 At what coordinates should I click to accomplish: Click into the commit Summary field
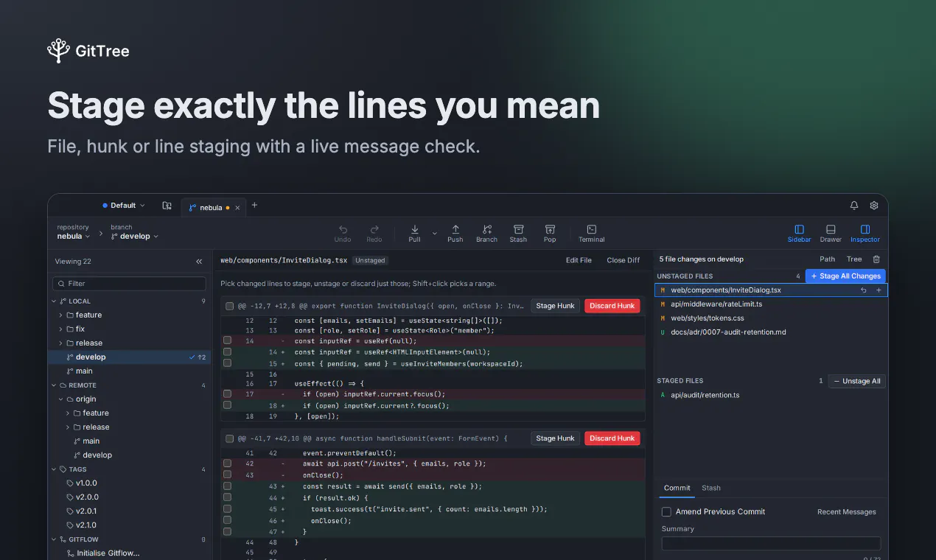[x=771, y=544]
